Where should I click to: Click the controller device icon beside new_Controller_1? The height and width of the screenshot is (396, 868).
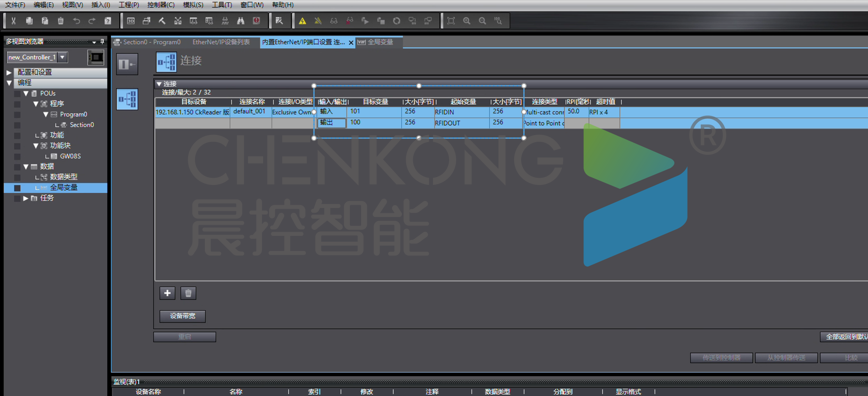(x=96, y=57)
